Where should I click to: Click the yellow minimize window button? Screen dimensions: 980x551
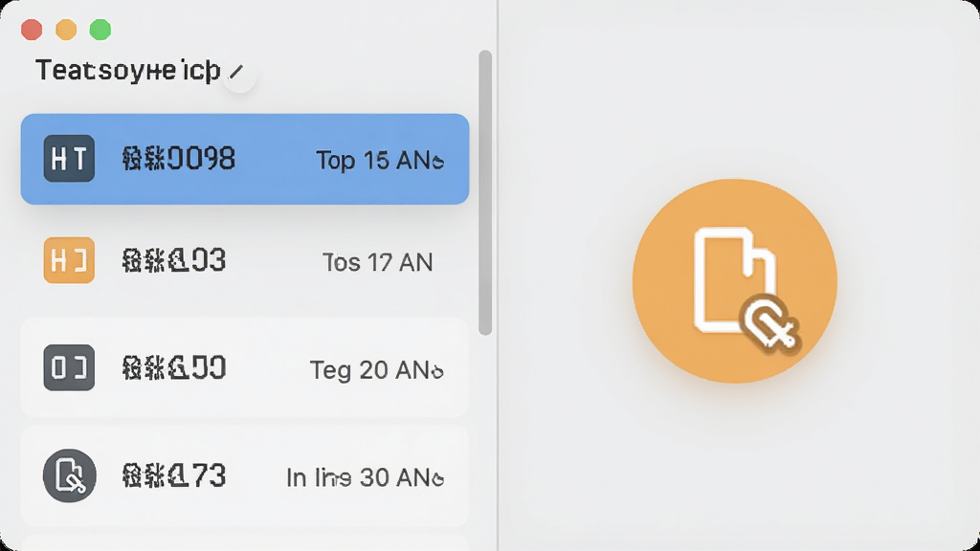[x=66, y=30]
